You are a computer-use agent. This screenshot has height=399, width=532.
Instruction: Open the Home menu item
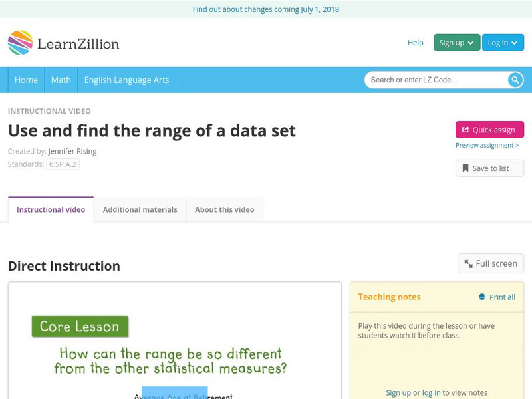click(26, 80)
